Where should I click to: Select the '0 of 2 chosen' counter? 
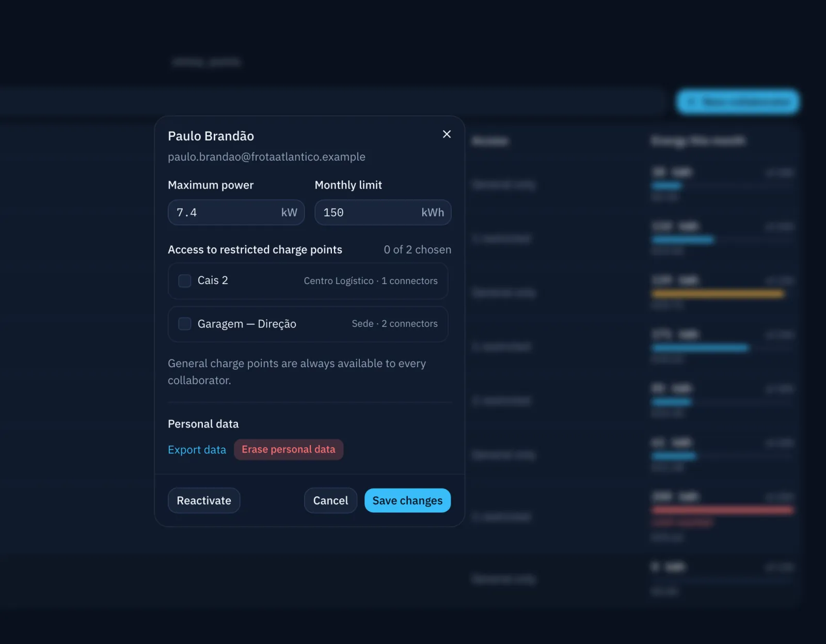418,249
